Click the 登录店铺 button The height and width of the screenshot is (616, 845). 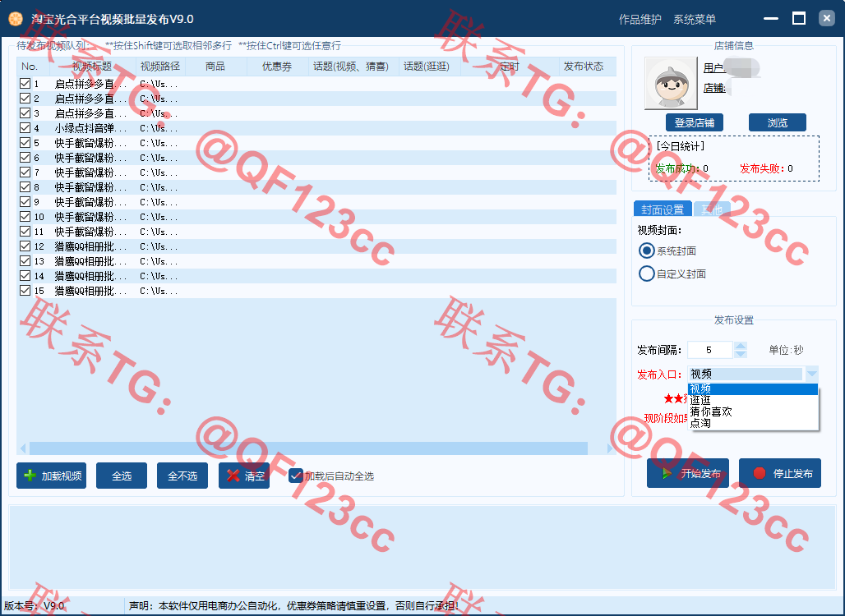[694, 122]
